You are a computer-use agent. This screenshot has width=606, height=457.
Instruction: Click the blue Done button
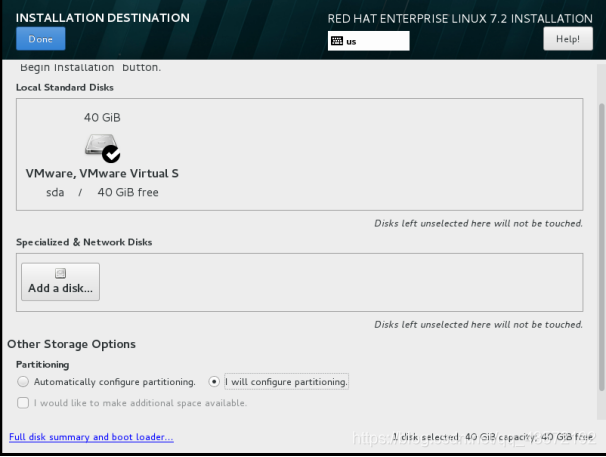coord(41,39)
